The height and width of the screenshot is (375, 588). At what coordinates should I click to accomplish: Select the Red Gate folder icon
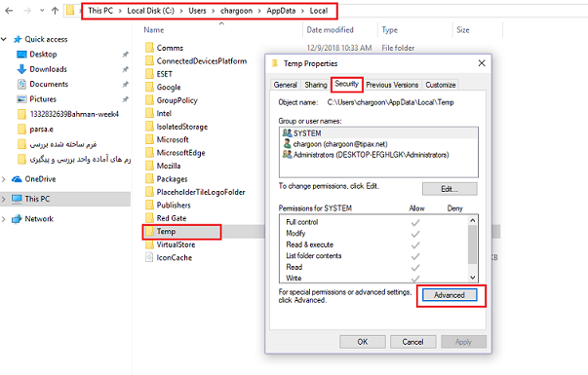coord(149,218)
